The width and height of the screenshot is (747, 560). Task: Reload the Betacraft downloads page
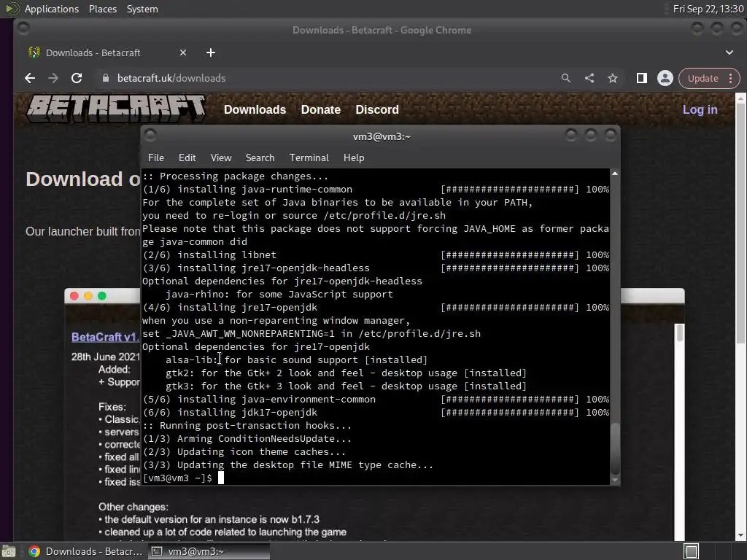(76, 78)
